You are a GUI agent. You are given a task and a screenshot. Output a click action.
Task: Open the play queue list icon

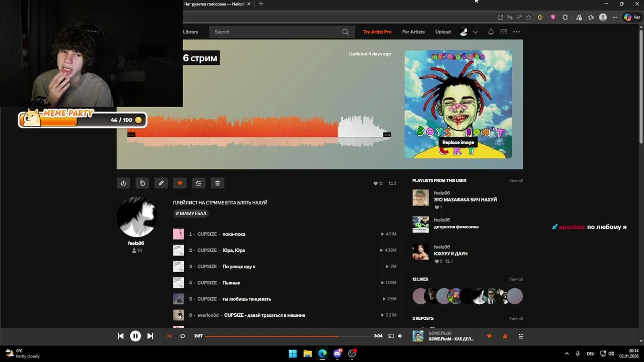point(521,336)
